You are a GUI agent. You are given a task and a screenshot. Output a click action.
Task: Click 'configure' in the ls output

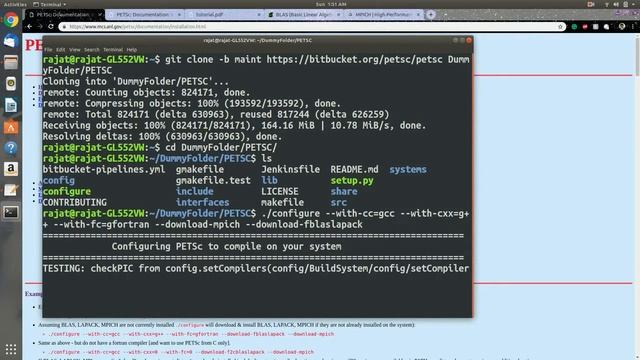point(67,191)
